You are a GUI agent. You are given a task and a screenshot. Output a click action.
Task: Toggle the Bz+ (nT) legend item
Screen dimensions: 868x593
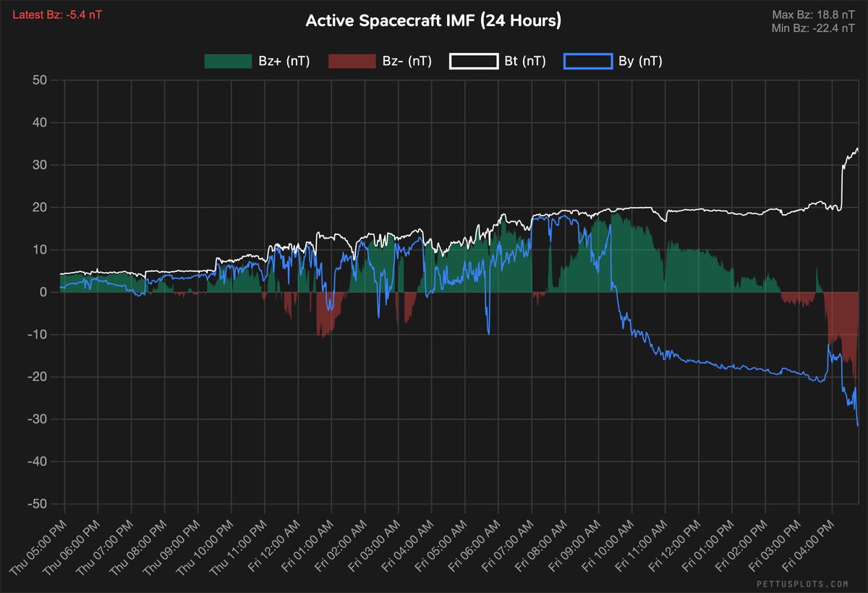[x=257, y=61]
